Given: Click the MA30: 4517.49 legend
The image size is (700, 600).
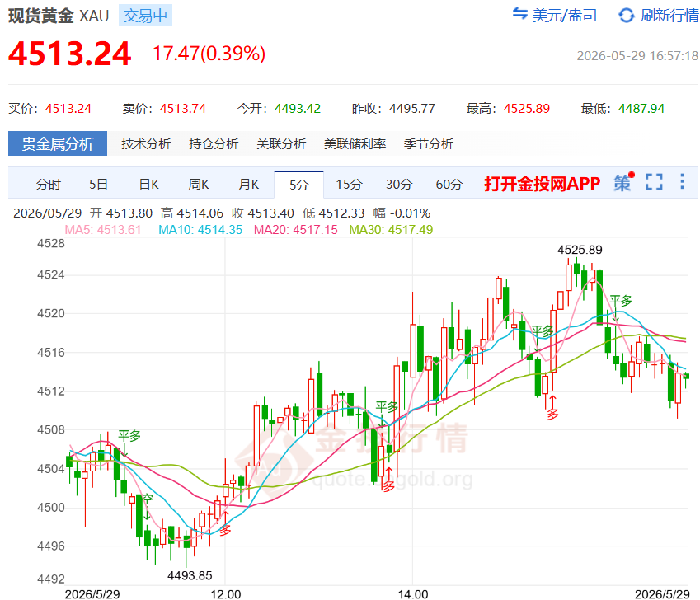Looking at the screenshot, I should pos(391,230).
